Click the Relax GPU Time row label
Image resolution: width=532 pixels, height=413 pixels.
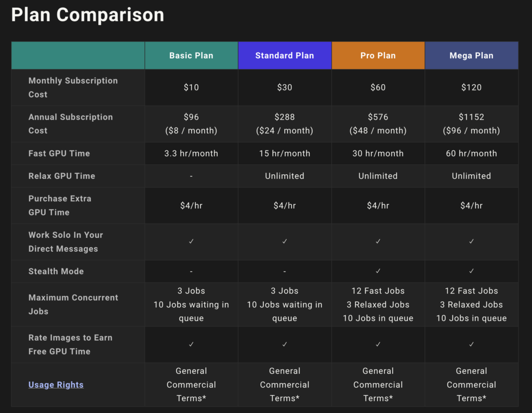pyautogui.click(x=62, y=176)
